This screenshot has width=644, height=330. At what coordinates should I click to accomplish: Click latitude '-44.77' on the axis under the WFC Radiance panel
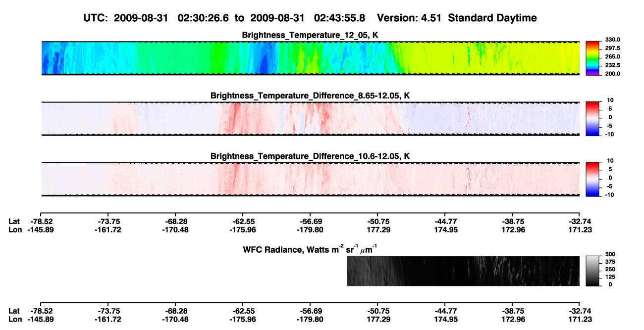tap(445, 311)
